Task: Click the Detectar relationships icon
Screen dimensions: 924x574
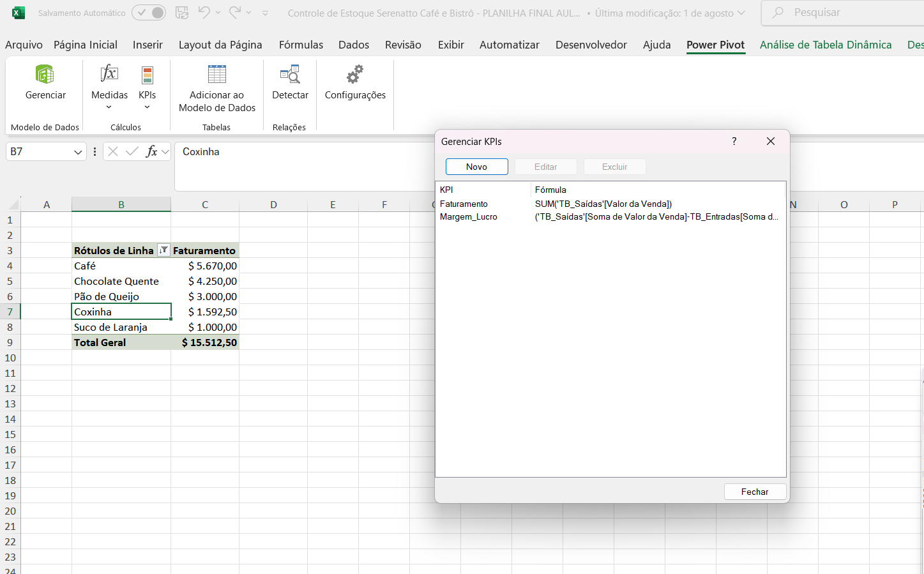Action: (290, 83)
